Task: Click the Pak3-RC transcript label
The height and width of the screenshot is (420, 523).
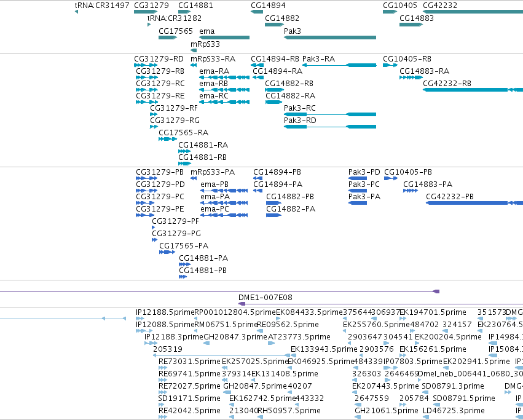Action: (299, 108)
